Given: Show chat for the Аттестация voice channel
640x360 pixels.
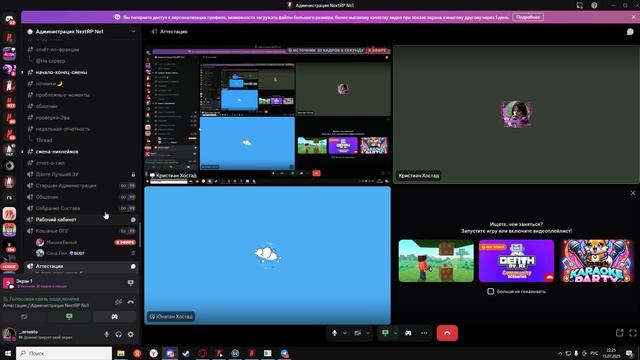Looking at the screenshot, I should point(630,31).
